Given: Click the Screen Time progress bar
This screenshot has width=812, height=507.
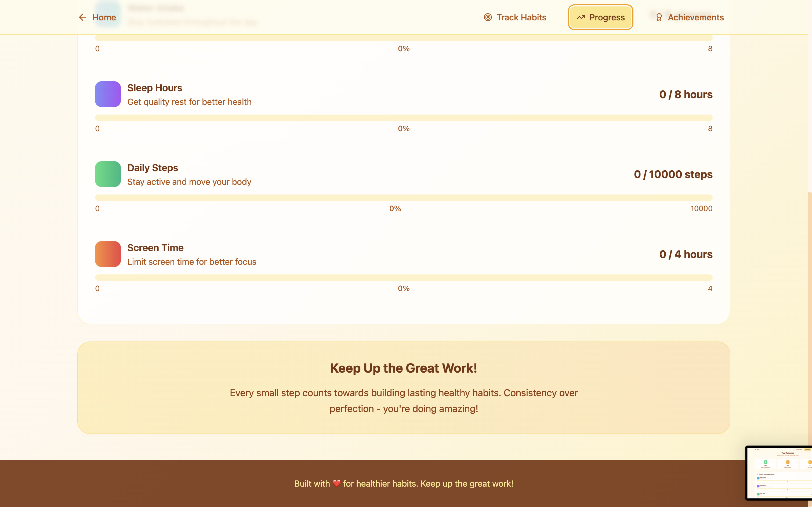Looking at the screenshot, I should (404, 278).
